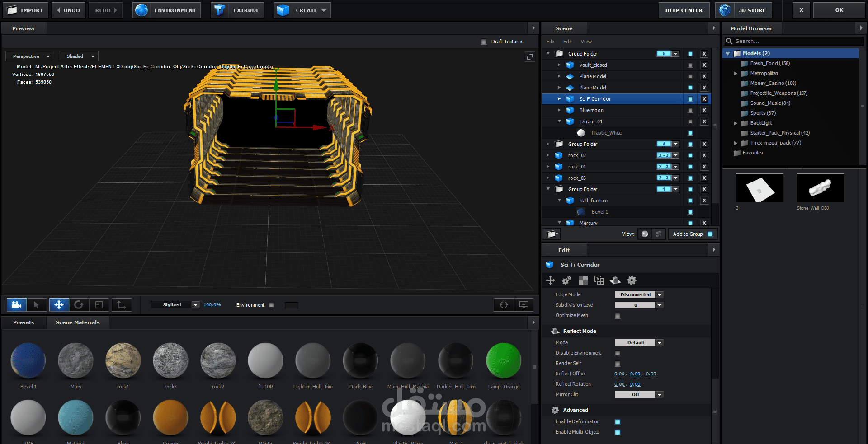Enable the Draft Textures checkbox
The image size is (868, 444).
coord(484,42)
